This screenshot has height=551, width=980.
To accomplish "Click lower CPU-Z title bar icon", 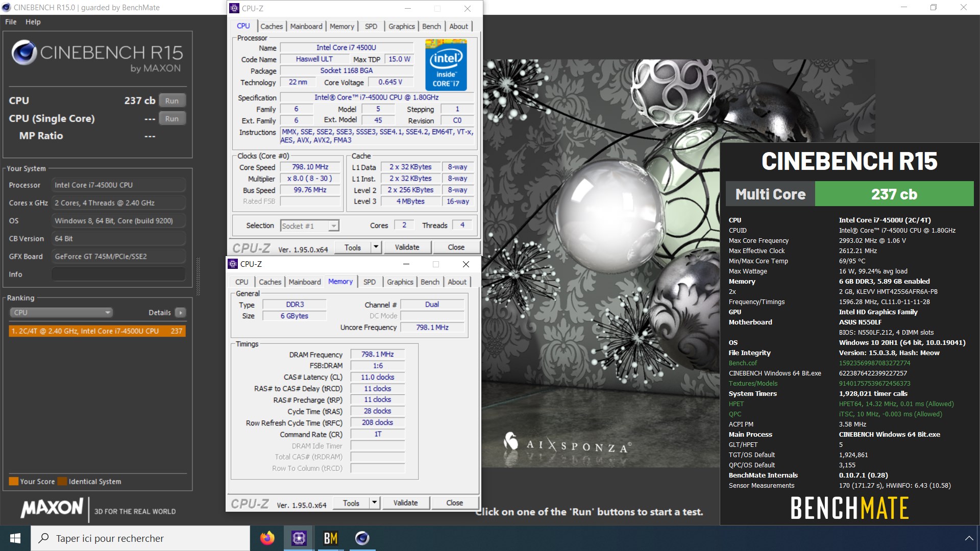I will [233, 264].
